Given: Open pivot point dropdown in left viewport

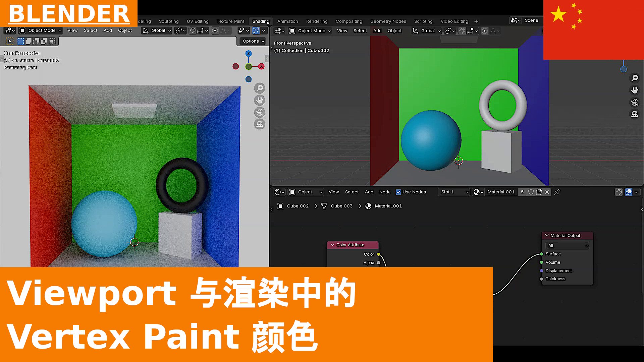Looking at the screenshot, I should [x=180, y=31].
